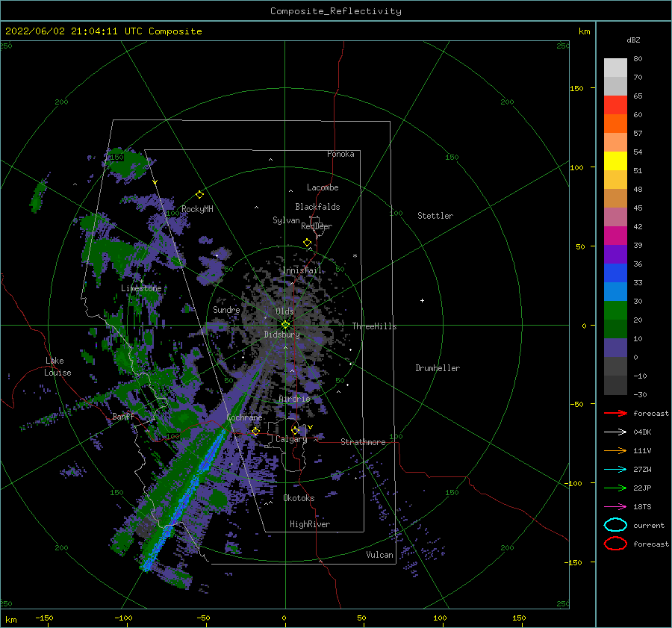Image resolution: width=672 pixels, height=628 pixels.
Task: Pick the yellow 54 dBZ color band
Action: point(615,161)
